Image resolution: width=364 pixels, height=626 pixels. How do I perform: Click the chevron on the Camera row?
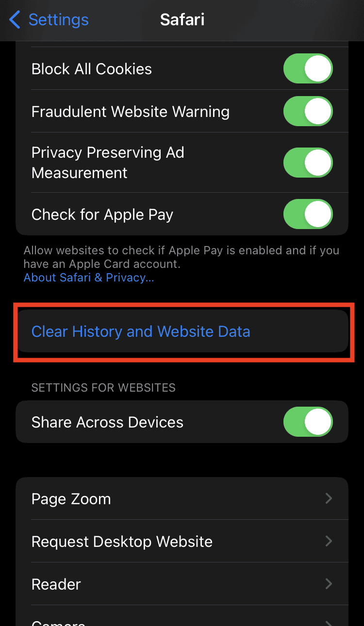(329, 623)
